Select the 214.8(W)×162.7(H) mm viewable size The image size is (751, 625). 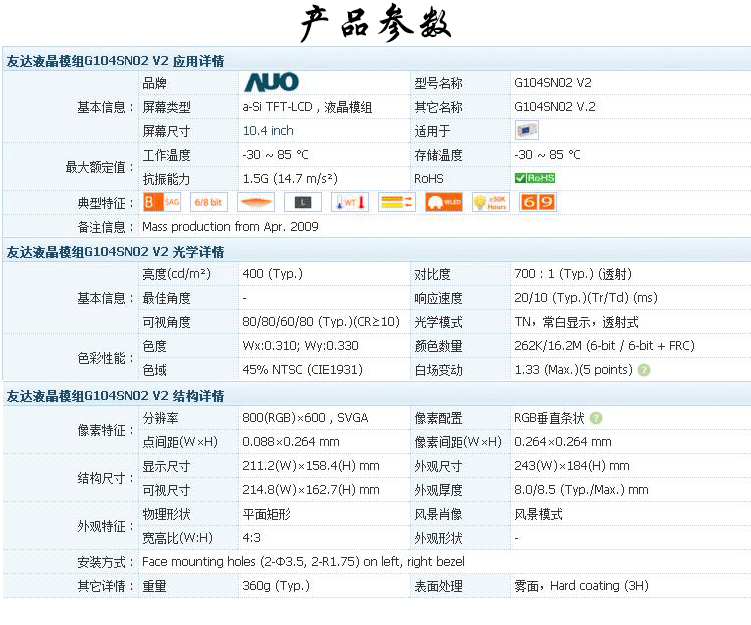point(311,489)
